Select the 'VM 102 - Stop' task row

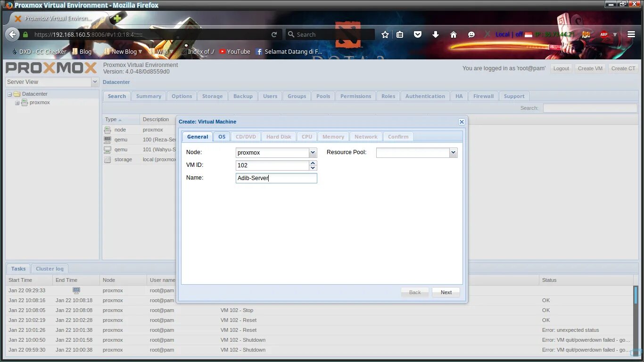click(x=319, y=310)
